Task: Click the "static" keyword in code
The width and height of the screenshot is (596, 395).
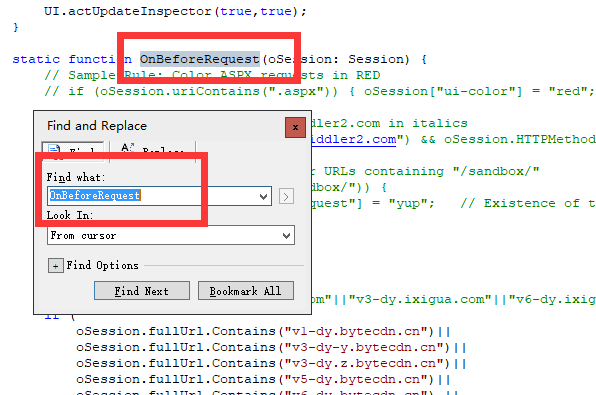Action: point(36,59)
